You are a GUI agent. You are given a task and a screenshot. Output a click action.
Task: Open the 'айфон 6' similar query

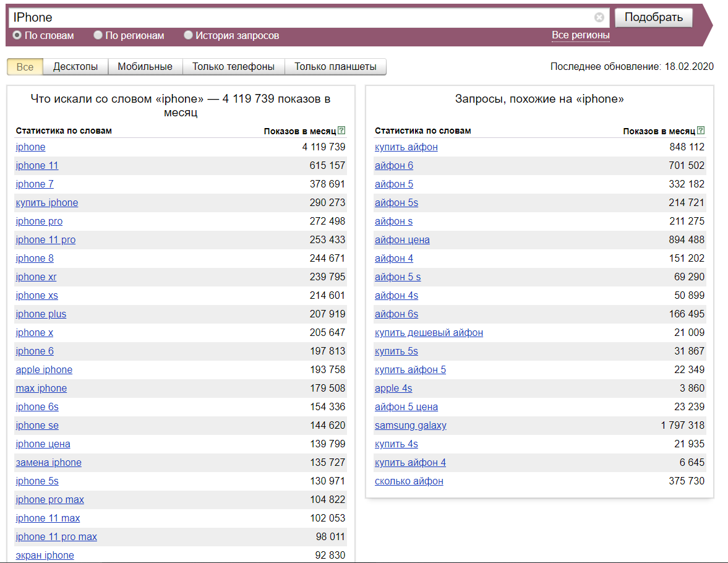[394, 165]
